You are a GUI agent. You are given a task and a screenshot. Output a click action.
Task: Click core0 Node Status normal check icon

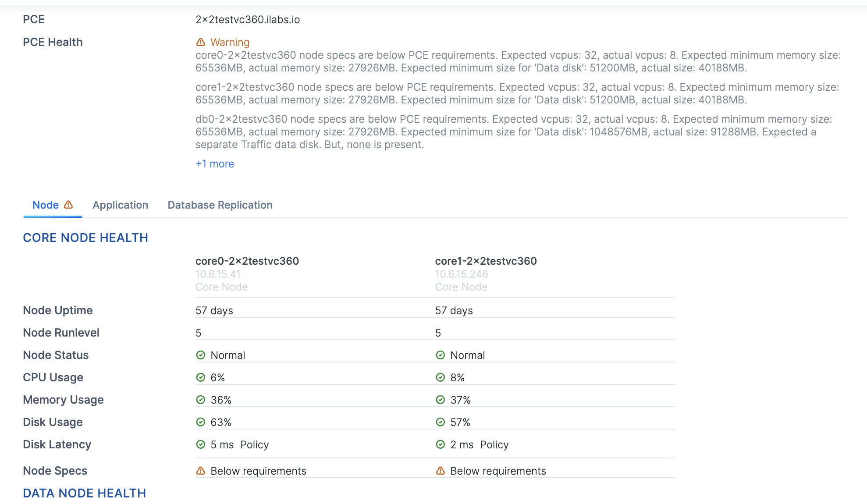[201, 355]
